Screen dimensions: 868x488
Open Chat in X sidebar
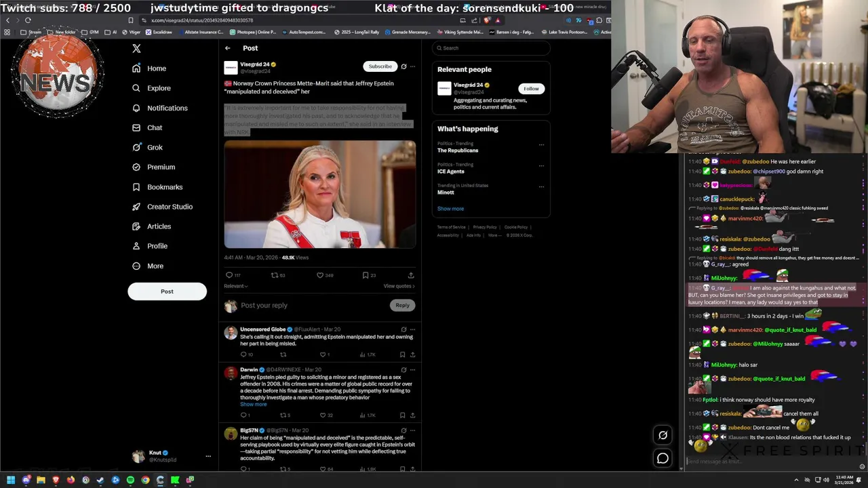click(147, 127)
